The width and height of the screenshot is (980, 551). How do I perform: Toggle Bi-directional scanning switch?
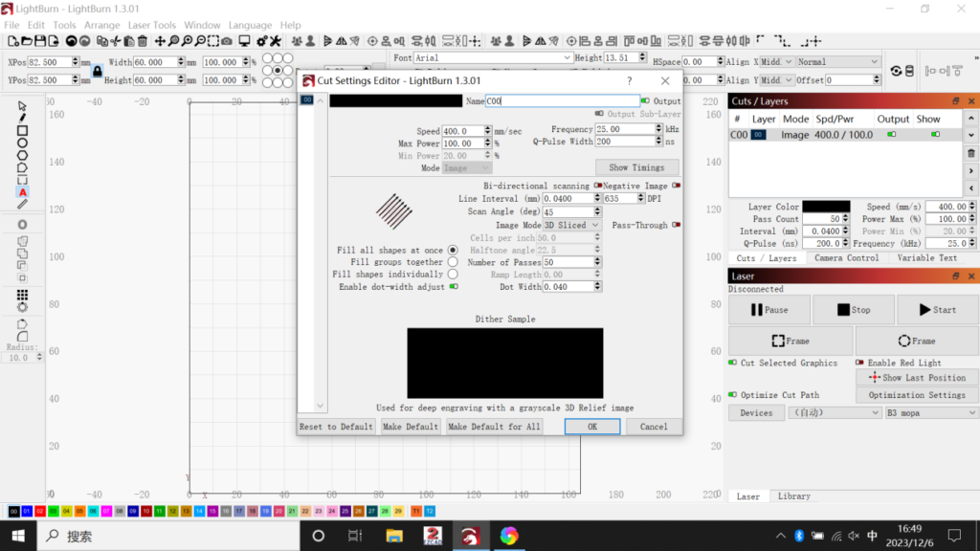(597, 186)
